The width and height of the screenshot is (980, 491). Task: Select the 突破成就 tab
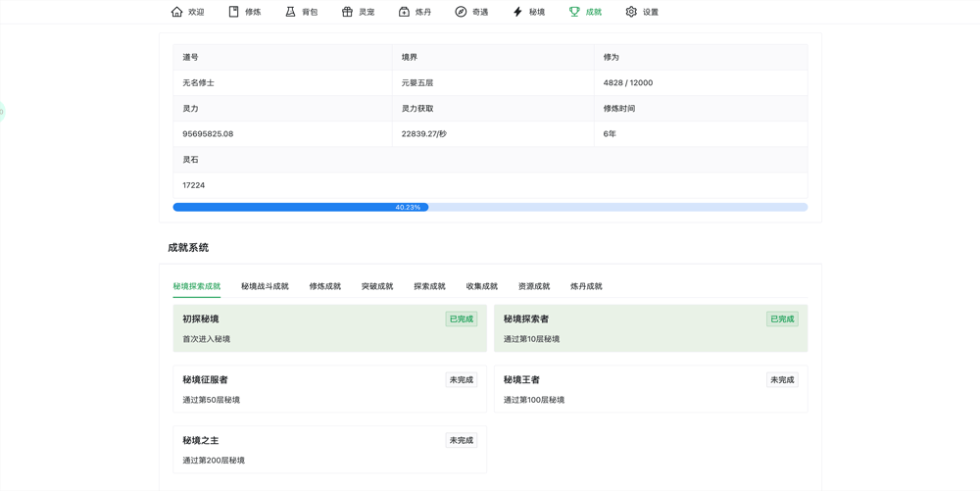point(377,286)
